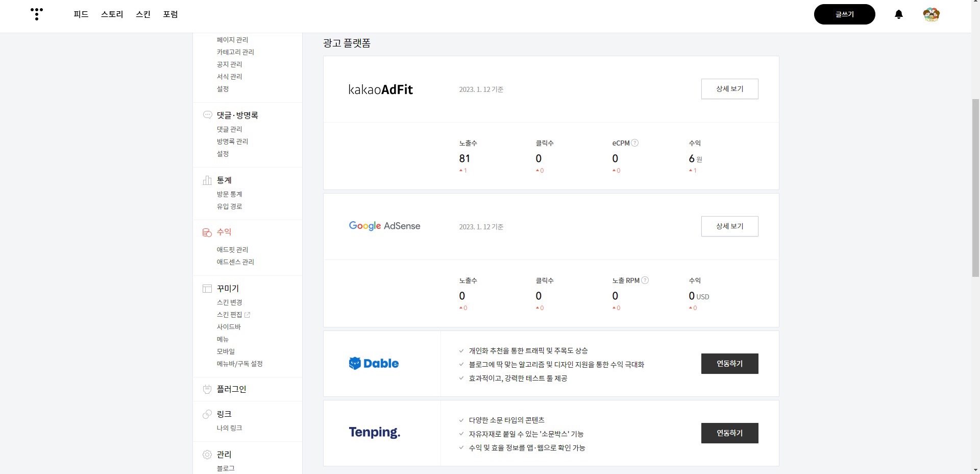Open 사이드바 settings
The width and height of the screenshot is (980, 474).
pyautogui.click(x=229, y=327)
